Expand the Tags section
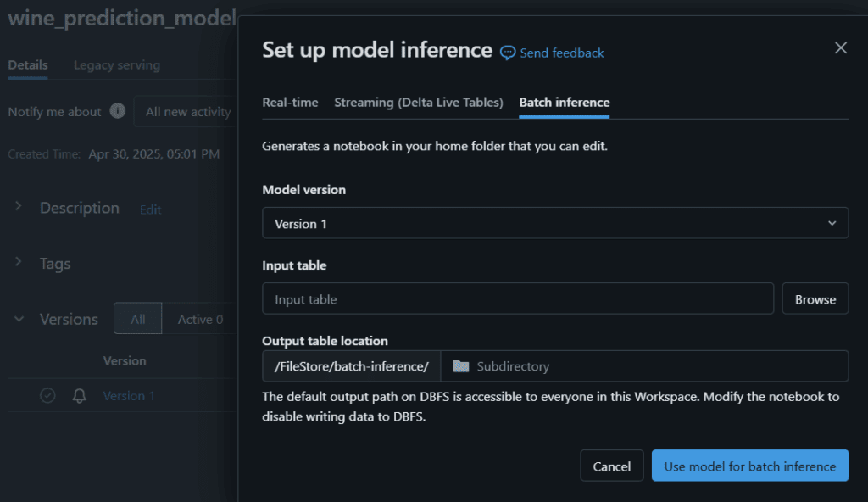868x502 pixels. pos(19,261)
